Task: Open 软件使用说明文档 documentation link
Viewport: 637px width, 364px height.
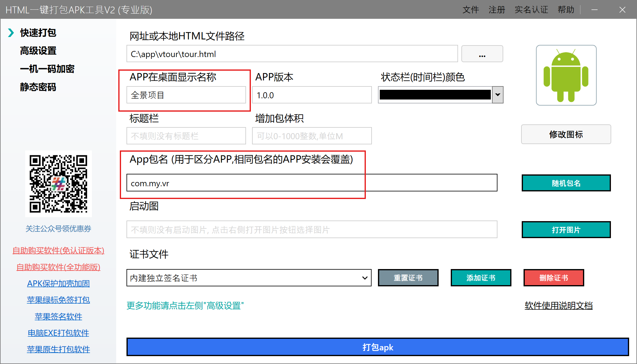Action: coord(558,305)
